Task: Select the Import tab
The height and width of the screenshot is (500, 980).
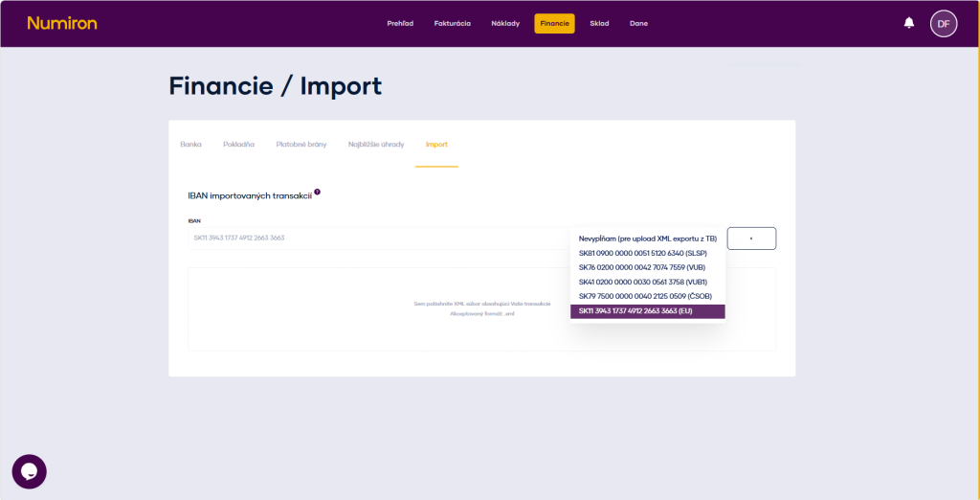Action: [436, 145]
